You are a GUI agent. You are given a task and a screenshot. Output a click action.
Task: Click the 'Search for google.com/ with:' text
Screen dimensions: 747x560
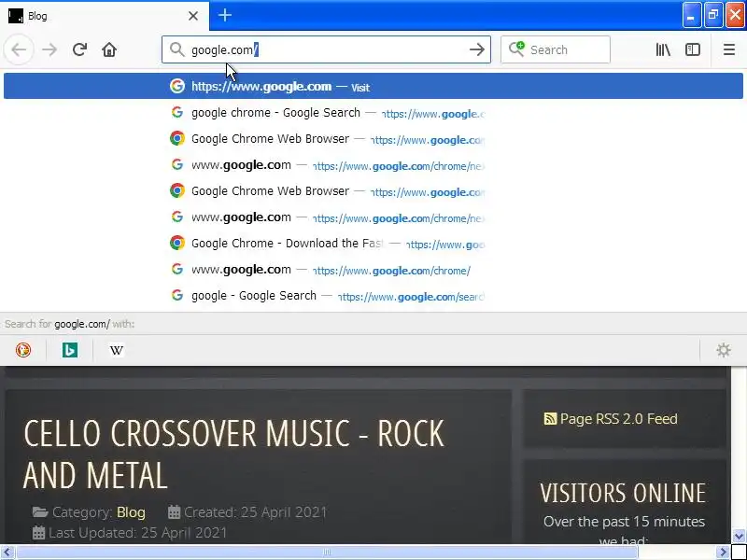[x=69, y=324]
